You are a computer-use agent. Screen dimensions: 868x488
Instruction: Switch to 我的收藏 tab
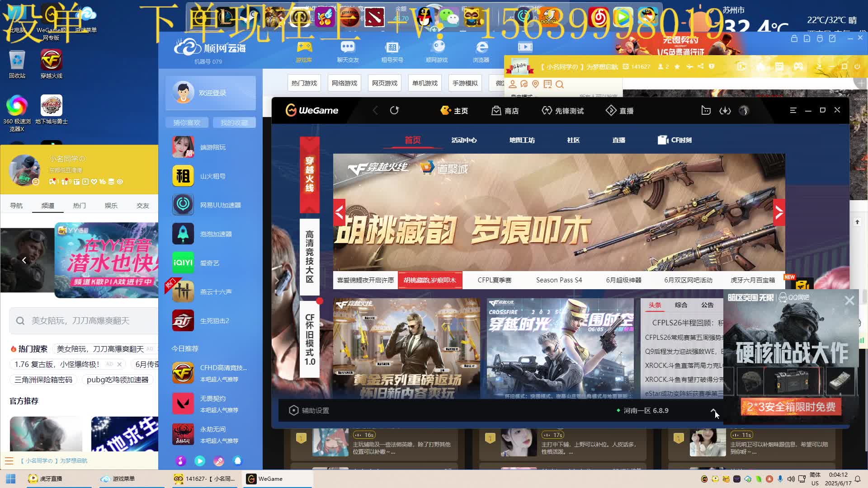click(x=234, y=122)
